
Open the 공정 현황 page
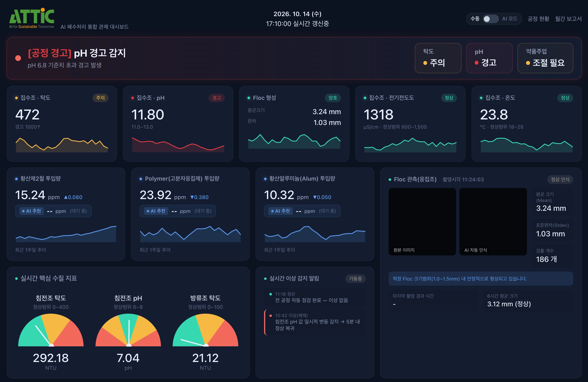click(x=538, y=19)
